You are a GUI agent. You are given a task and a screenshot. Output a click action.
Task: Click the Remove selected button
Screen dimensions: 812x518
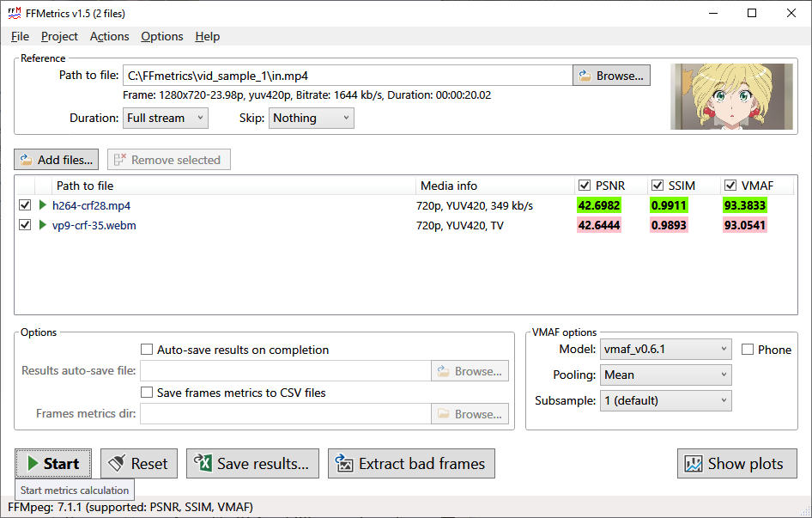169,160
